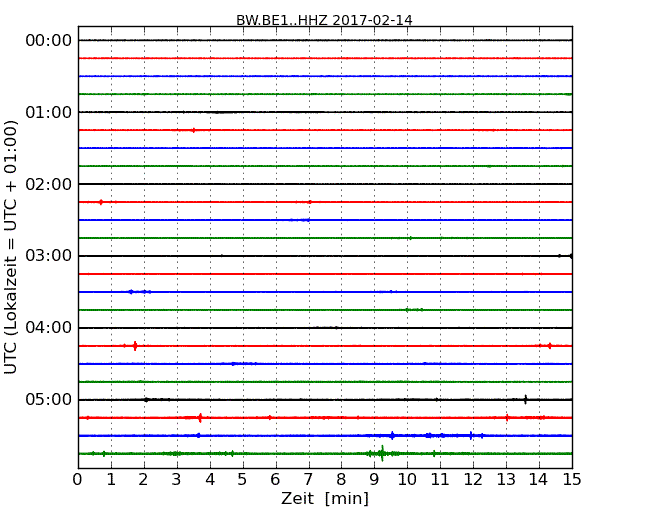The image size is (650, 520).
Task: Click the x-axis tick label 6
Action: click(x=275, y=479)
